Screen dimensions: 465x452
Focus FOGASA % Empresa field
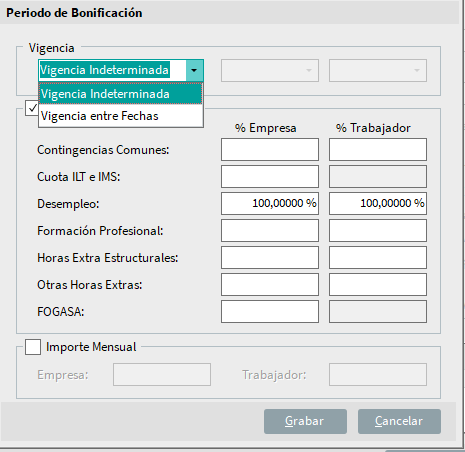click(x=270, y=311)
